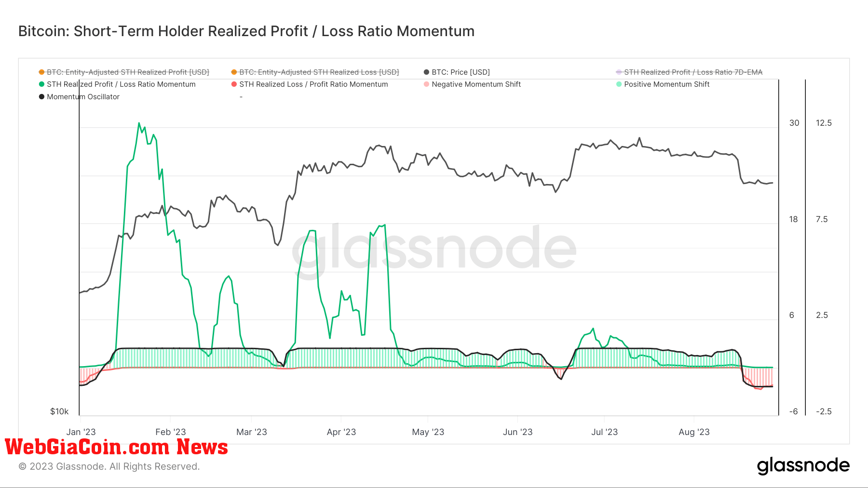Viewport: 868px width, 488px height.
Task: Click green dot beside Profit / Loss Ratio Momentum
Action: (41, 84)
